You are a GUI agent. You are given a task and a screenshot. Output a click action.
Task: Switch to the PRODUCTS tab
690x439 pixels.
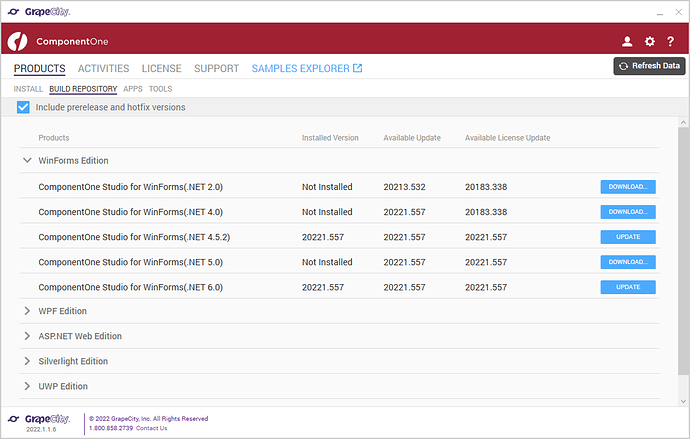(40, 69)
